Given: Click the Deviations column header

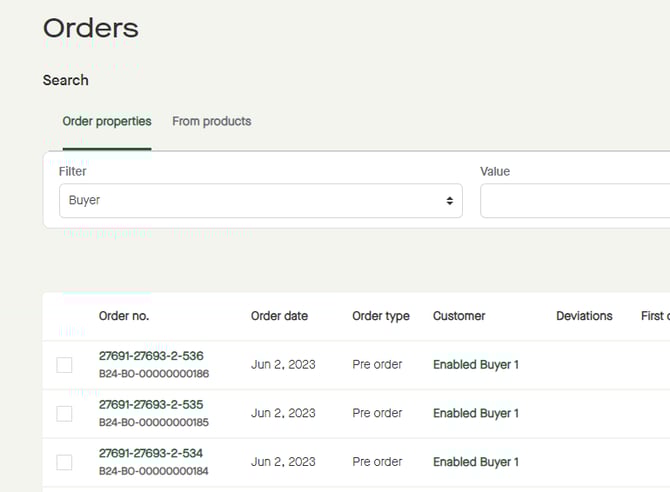Looking at the screenshot, I should pos(584,316).
